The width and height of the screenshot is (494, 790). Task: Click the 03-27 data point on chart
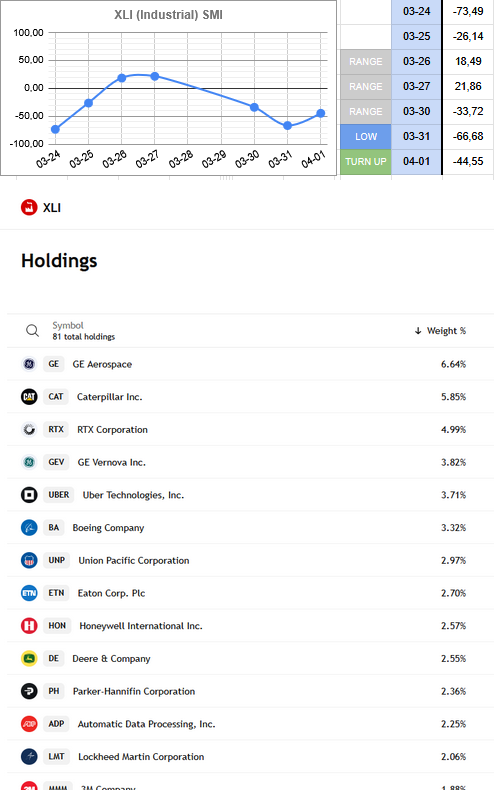click(155, 76)
